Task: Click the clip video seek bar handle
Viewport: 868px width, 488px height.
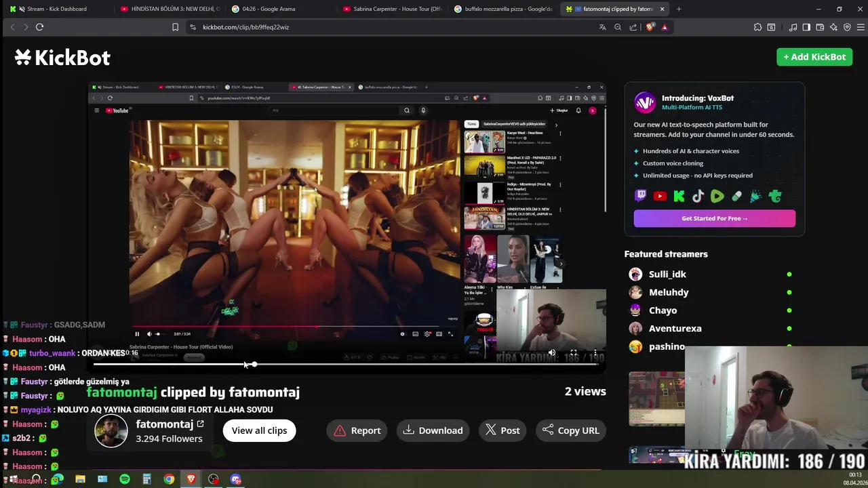Action: pyautogui.click(x=254, y=365)
